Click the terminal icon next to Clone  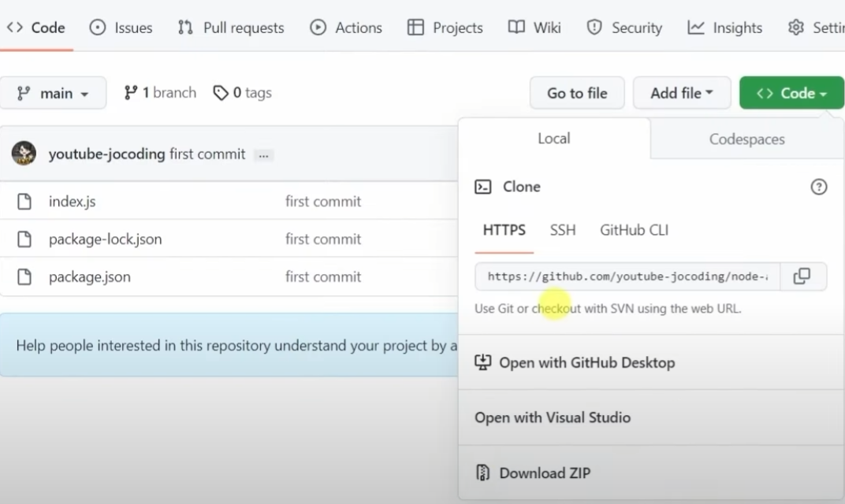[483, 187]
